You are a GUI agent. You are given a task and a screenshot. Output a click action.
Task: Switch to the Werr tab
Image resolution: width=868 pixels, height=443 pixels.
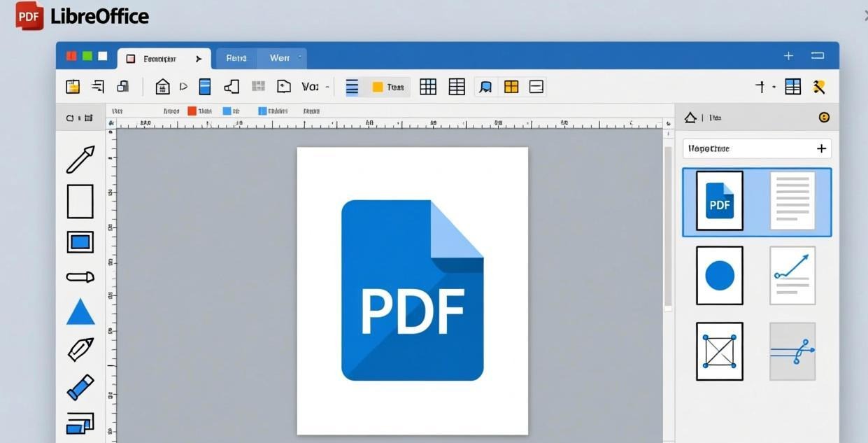(280, 58)
